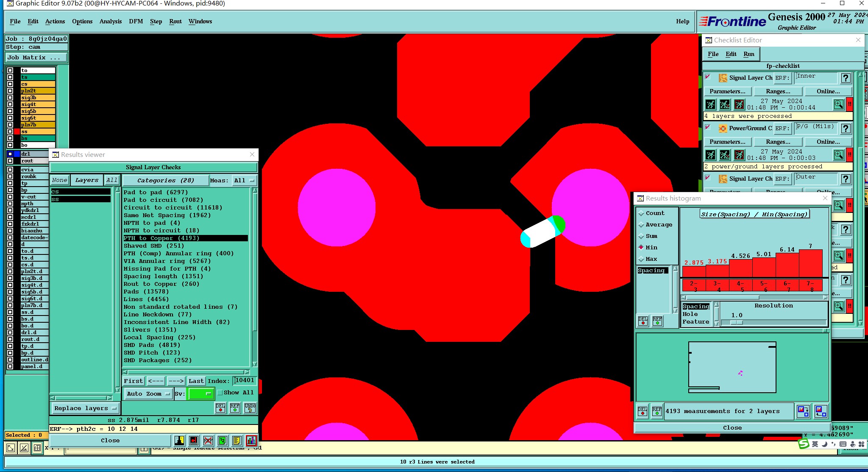The width and height of the screenshot is (868, 472).
Task: Open Auto Zoom dropdown
Action: point(148,394)
